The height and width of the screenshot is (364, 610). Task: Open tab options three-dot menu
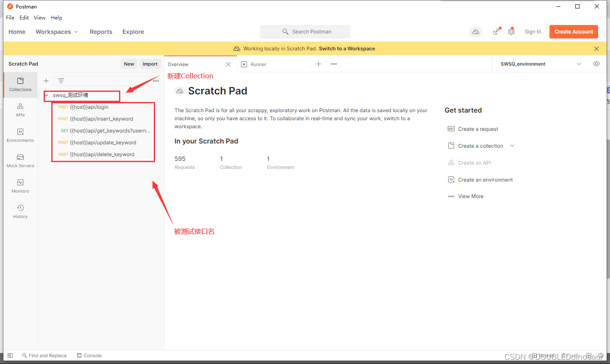tap(334, 64)
